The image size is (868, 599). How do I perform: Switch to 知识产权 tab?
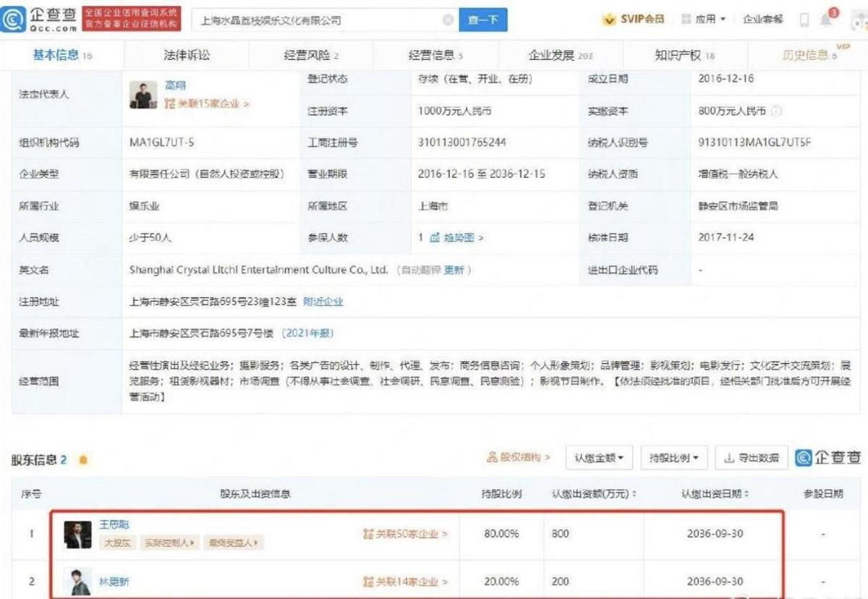click(684, 55)
